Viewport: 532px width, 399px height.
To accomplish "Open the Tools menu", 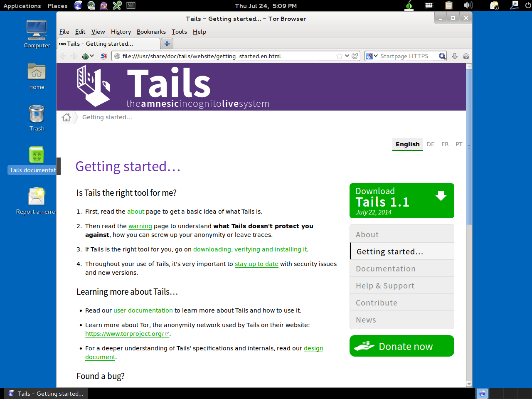I will (179, 32).
